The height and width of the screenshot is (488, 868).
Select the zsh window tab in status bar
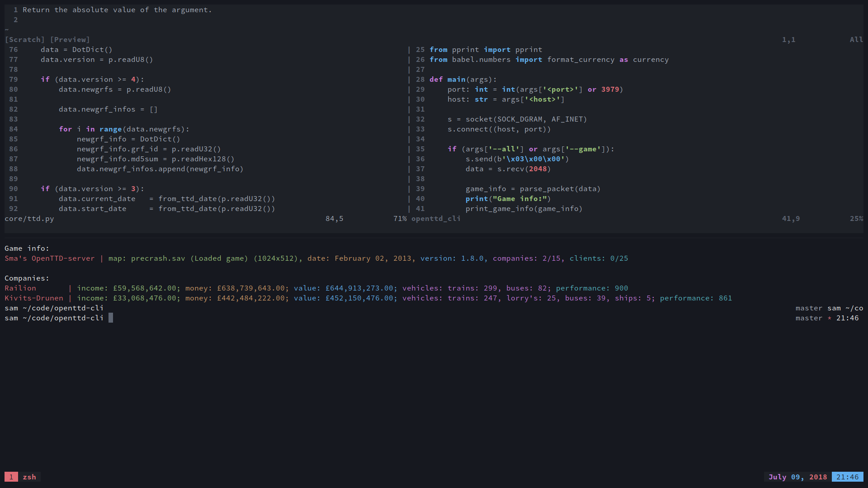29,477
